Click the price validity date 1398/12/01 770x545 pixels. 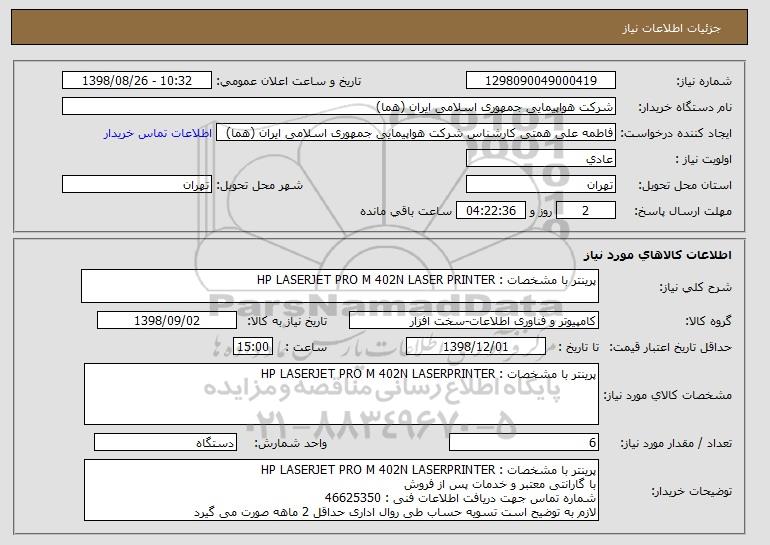(x=476, y=347)
